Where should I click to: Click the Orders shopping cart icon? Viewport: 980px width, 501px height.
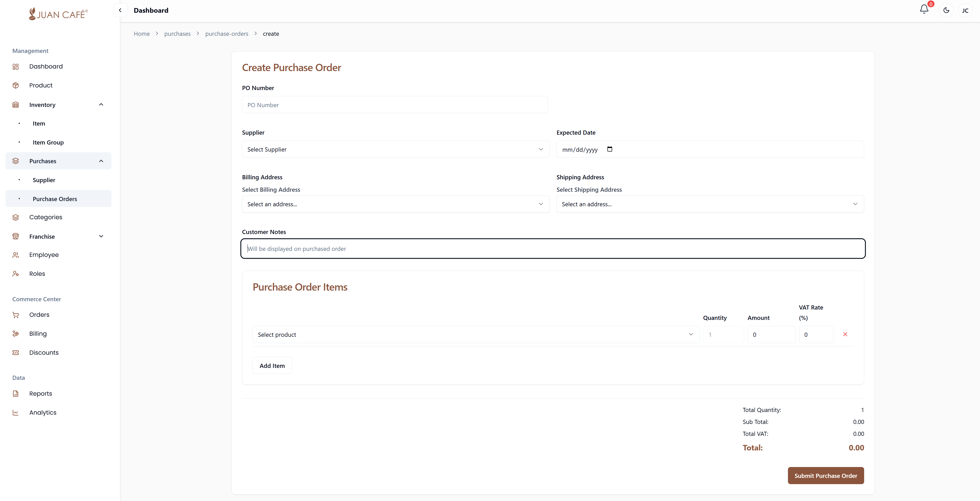(16, 315)
